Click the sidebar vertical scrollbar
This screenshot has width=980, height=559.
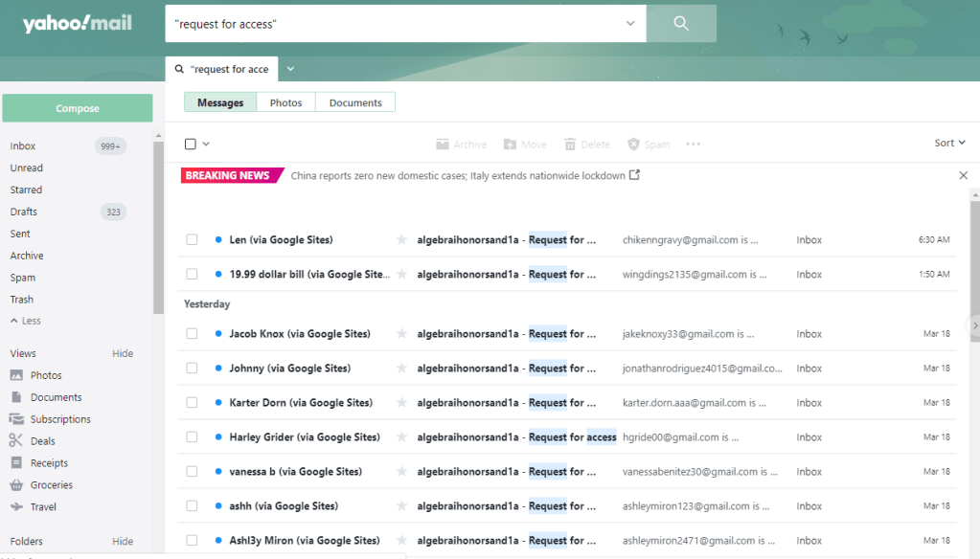[x=158, y=228]
